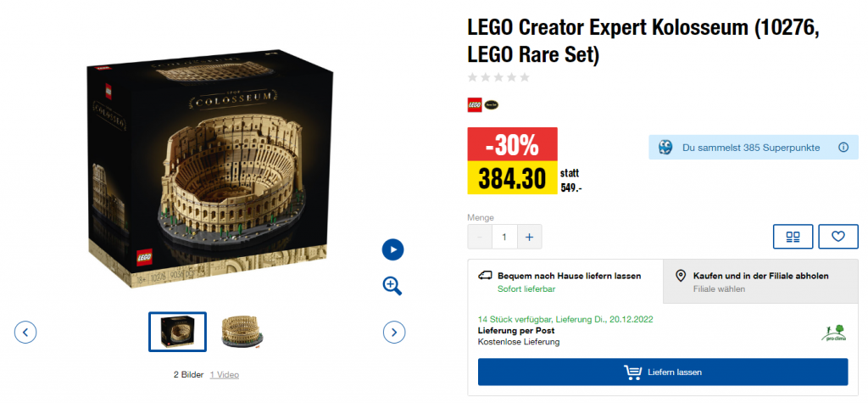Show next gallery image
868x403 pixels.
pyautogui.click(x=393, y=332)
